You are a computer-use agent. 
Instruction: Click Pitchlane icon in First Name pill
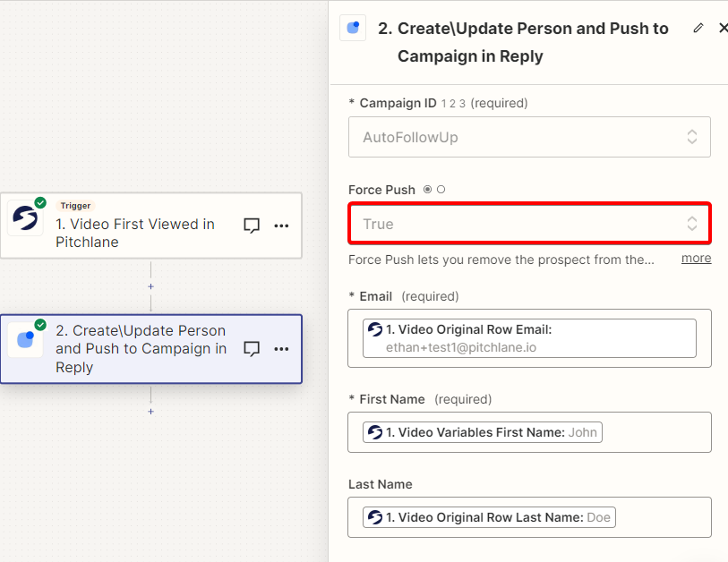tap(375, 432)
